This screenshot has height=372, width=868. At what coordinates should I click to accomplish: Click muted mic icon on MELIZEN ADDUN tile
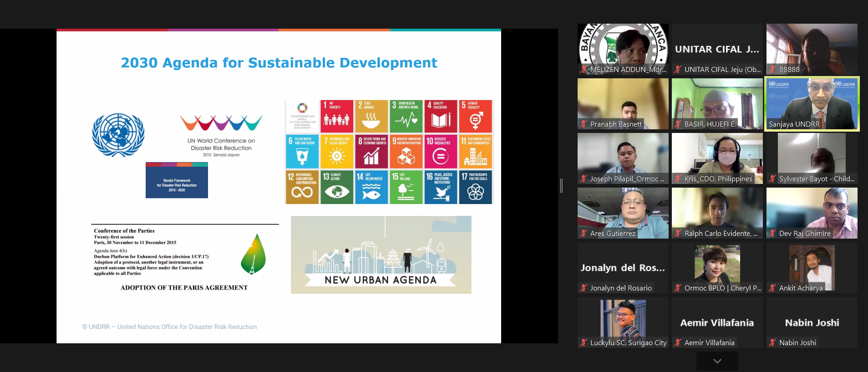pyautogui.click(x=584, y=70)
